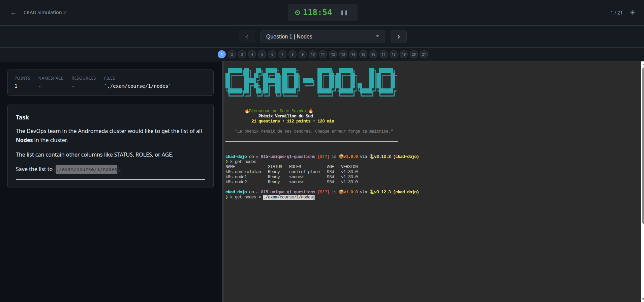
Task: Jump to question bubble 20
Action: tap(414, 54)
